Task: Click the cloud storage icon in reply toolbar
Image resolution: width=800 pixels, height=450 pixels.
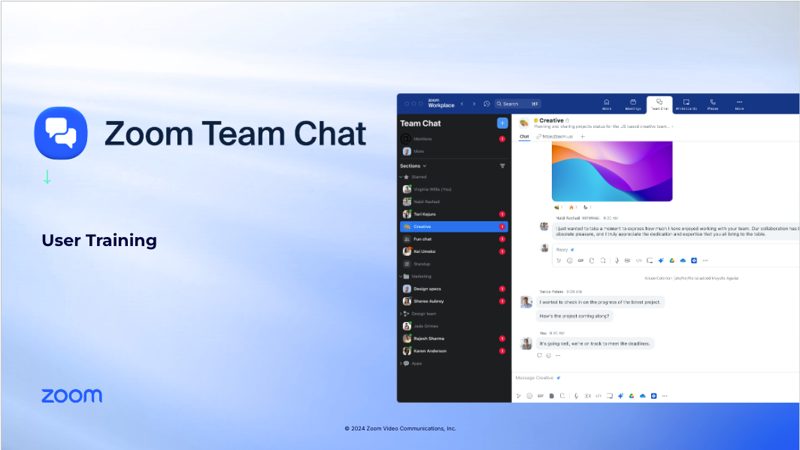Action: coord(683,261)
